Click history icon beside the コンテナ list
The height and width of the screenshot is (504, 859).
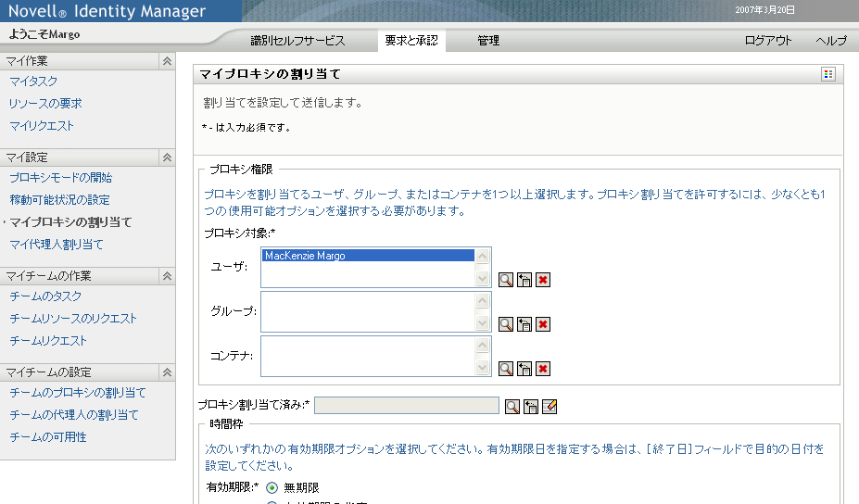(x=524, y=369)
